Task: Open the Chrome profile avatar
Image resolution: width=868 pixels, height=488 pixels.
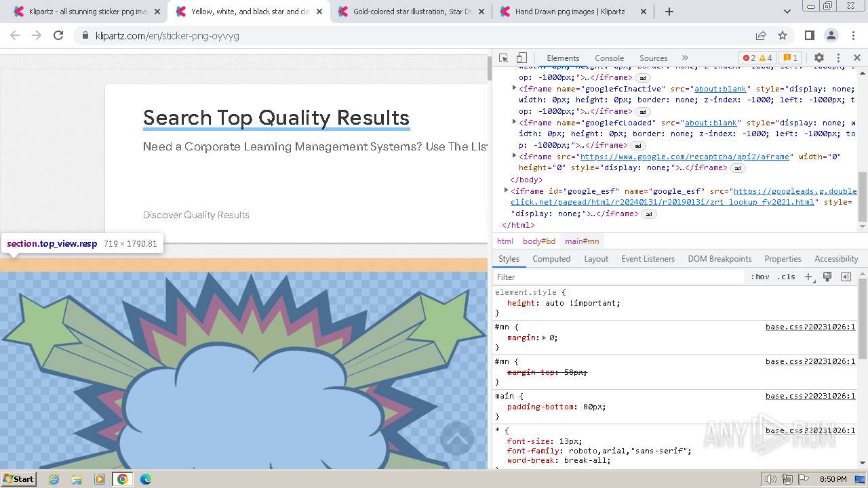Action: 831,36
